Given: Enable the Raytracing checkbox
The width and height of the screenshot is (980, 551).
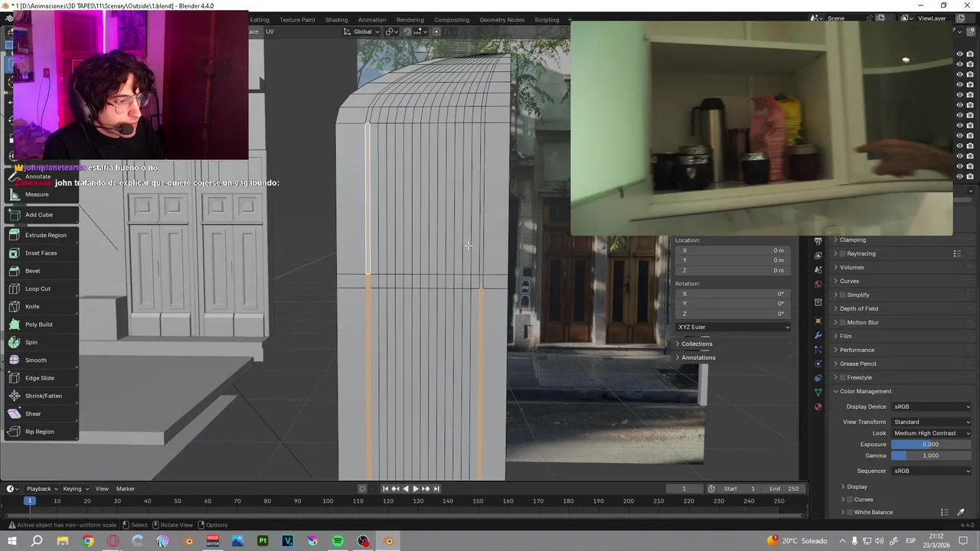Looking at the screenshot, I should click(x=843, y=253).
